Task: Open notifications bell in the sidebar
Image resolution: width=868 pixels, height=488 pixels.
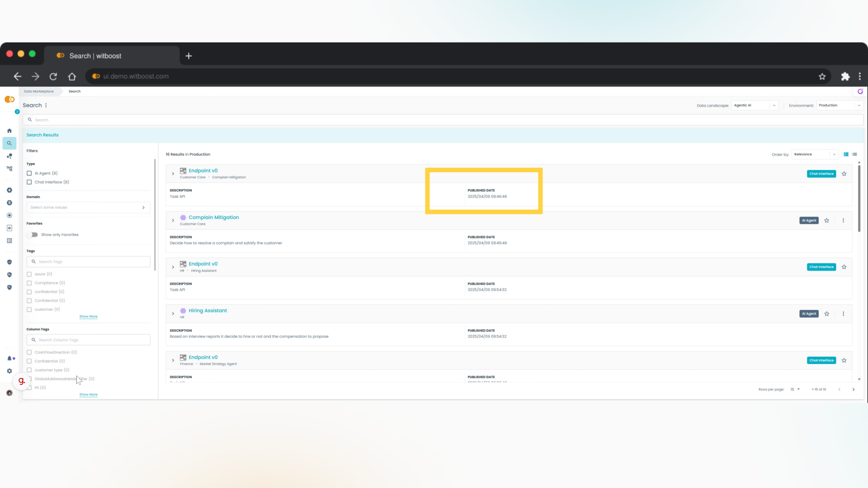Action: [9, 358]
